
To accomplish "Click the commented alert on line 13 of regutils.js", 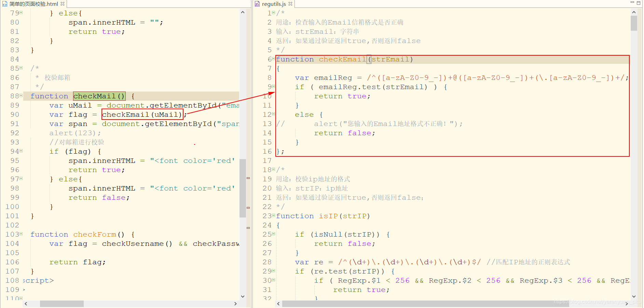I will (388, 124).
